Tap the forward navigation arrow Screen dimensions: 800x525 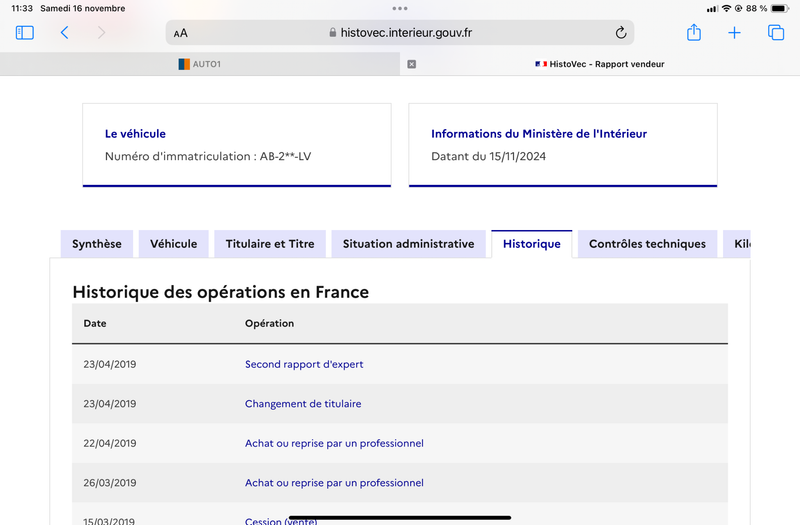point(101,33)
